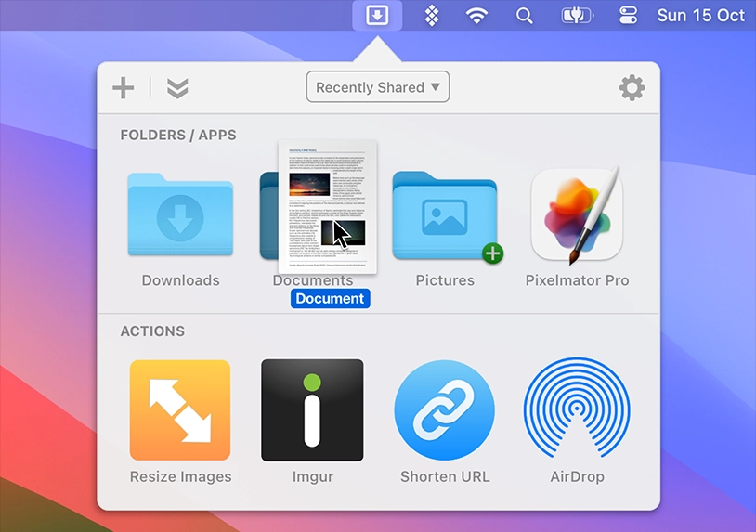This screenshot has height=532, width=756.
Task: Click the green plus badge on Pictures
Action: click(493, 253)
